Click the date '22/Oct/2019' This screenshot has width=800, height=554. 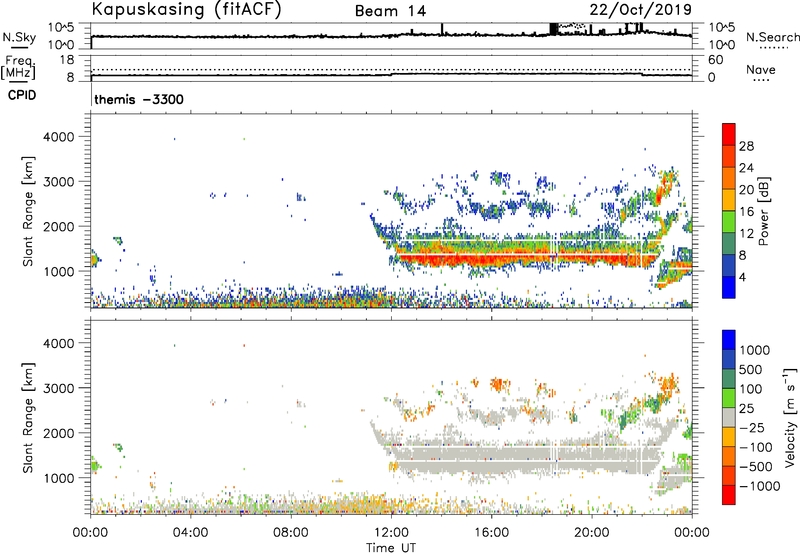641,10
